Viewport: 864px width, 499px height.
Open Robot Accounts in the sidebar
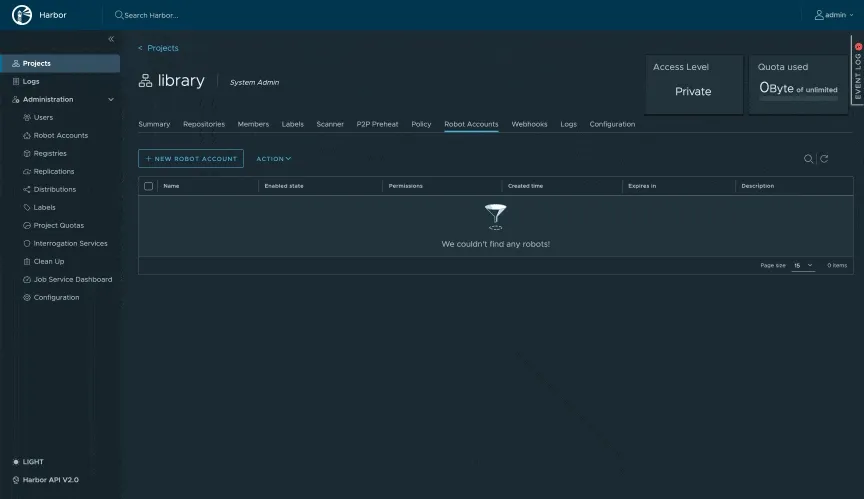click(60, 135)
